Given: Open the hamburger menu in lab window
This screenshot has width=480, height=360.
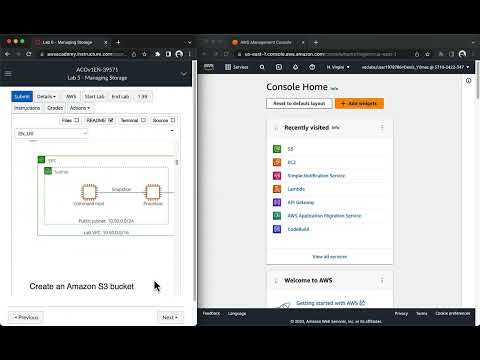Looking at the screenshot, I should tap(8, 73).
